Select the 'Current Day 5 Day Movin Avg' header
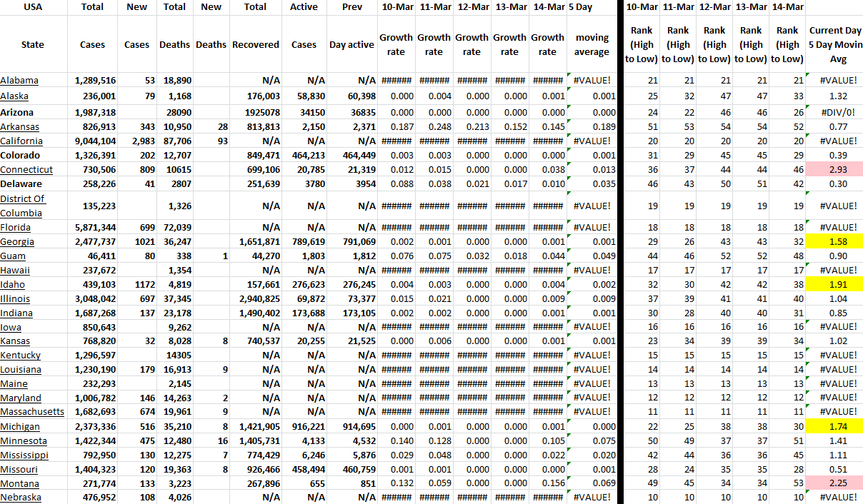This screenshot has width=863, height=504. pos(834,44)
